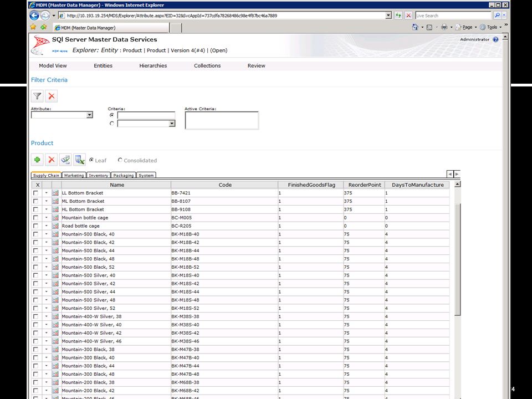532x399 pixels.
Task: Click the Name column header
Action: [116, 185]
